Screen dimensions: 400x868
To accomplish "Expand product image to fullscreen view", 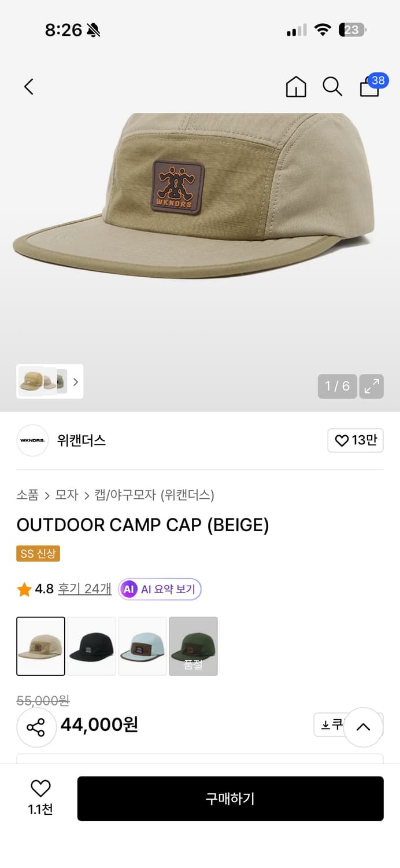I will (x=372, y=386).
